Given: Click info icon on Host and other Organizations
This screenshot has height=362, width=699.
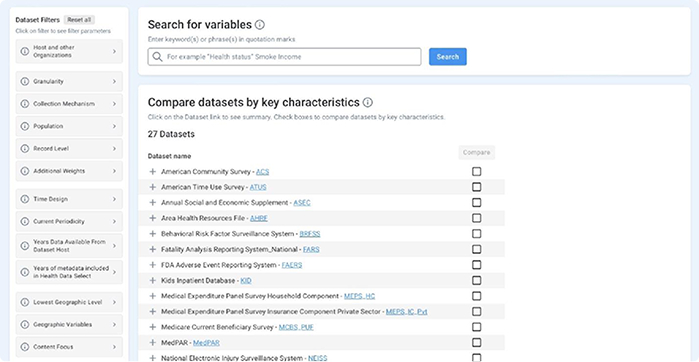Looking at the screenshot, I should [25, 51].
